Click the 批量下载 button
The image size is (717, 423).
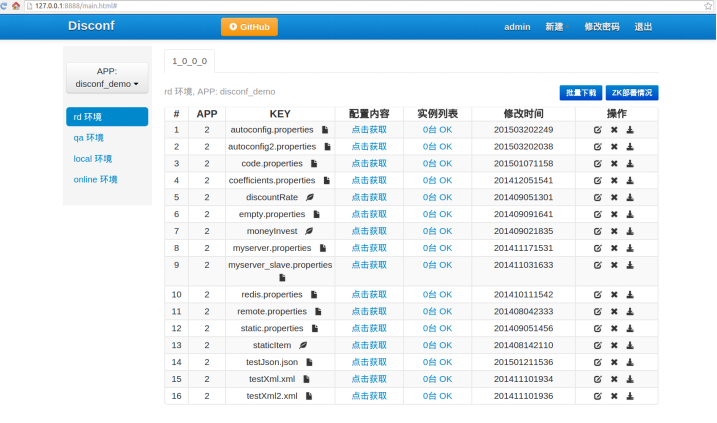pos(580,92)
